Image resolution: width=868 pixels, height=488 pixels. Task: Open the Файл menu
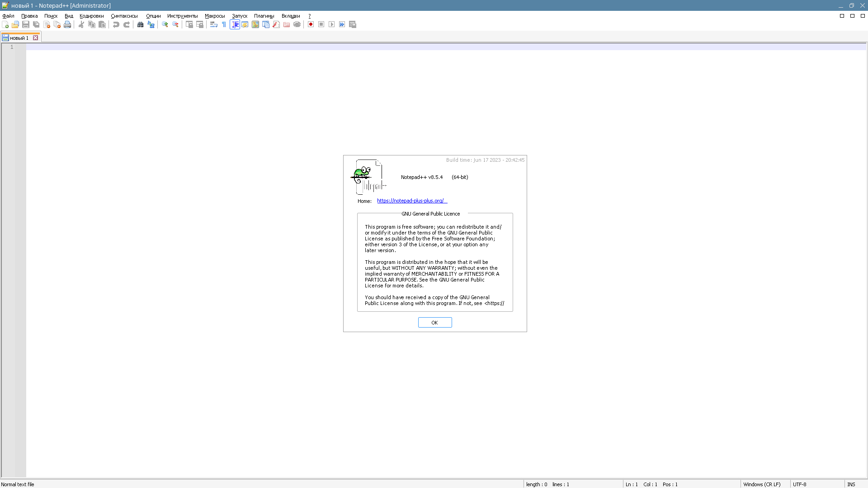tap(9, 16)
